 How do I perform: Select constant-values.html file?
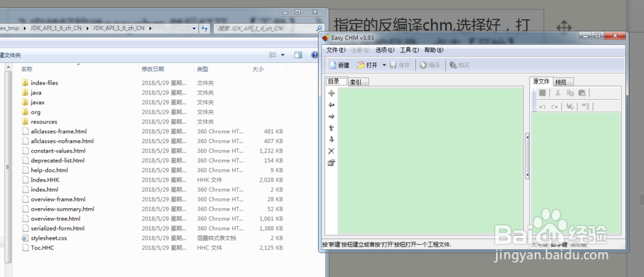click(58, 151)
